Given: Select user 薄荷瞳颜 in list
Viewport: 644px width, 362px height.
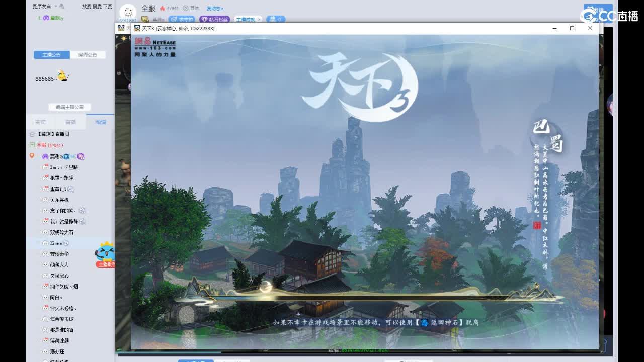Looking at the screenshot, I should pos(59,340).
